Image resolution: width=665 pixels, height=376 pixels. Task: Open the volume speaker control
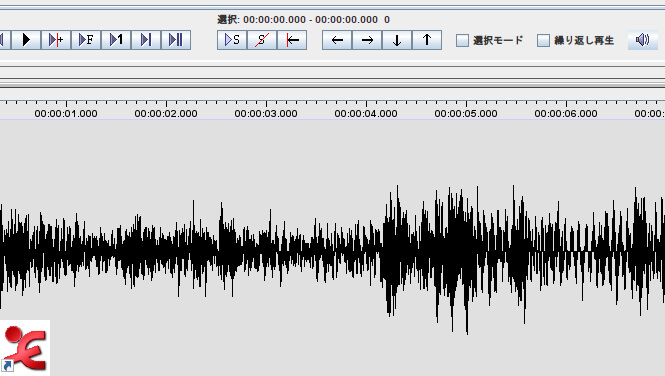click(643, 40)
